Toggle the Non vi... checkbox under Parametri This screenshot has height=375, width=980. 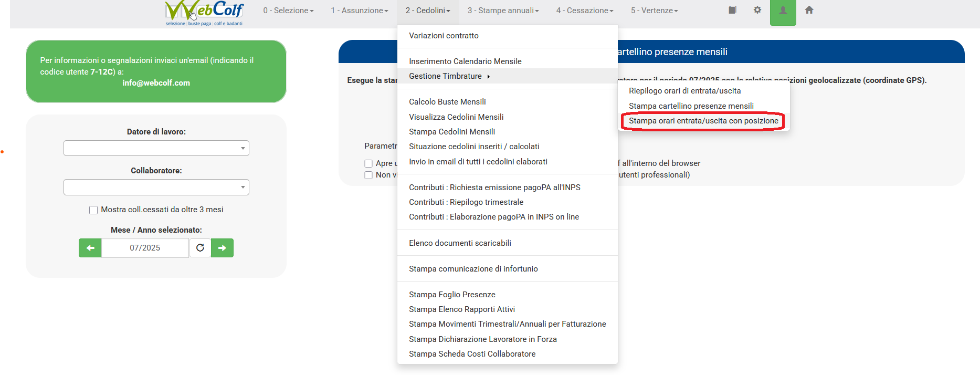[368, 175]
